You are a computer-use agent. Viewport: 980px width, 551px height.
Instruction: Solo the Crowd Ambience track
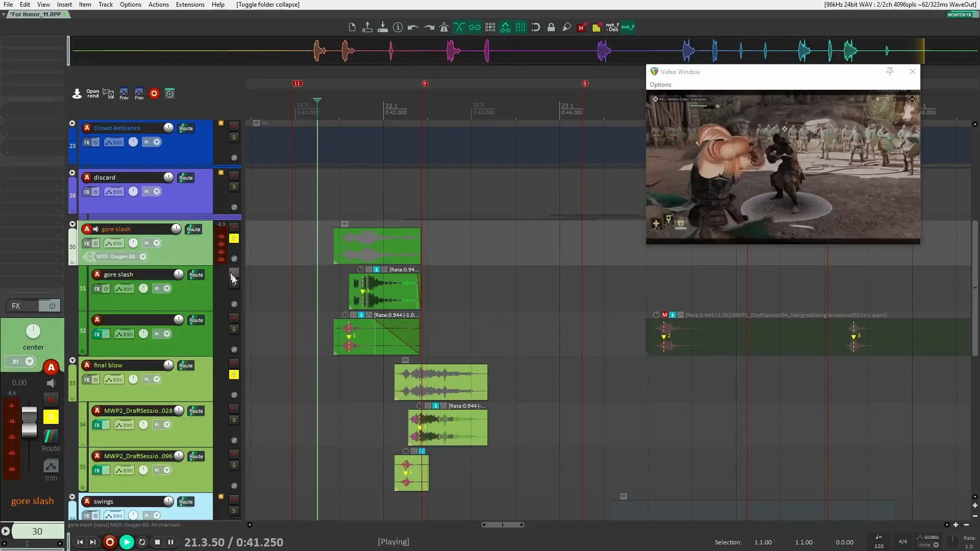click(x=234, y=137)
